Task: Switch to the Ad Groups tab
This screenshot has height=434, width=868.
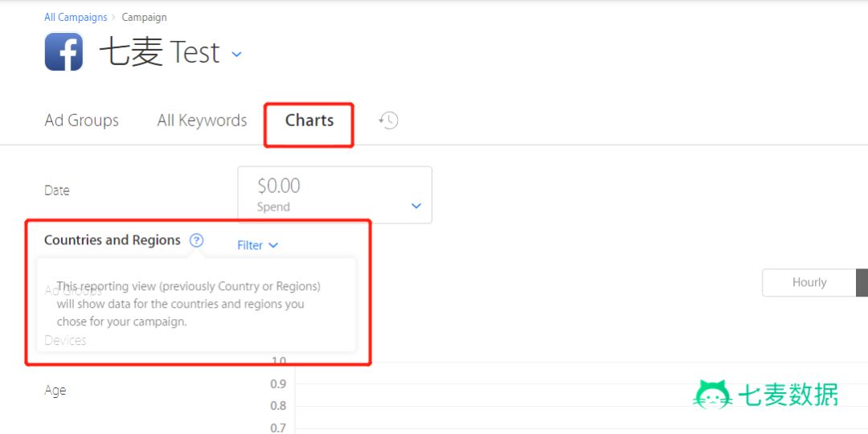Action: [81, 121]
